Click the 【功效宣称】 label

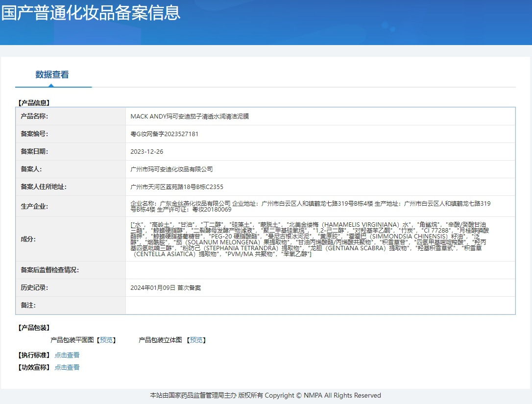pyautogui.click(x=34, y=367)
